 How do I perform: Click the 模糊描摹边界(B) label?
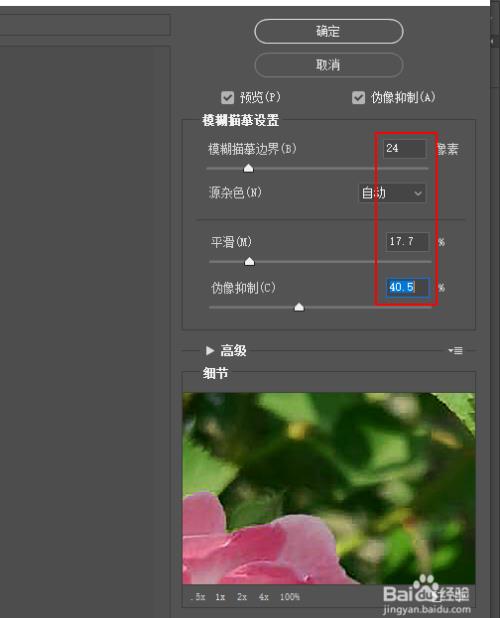(252, 149)
